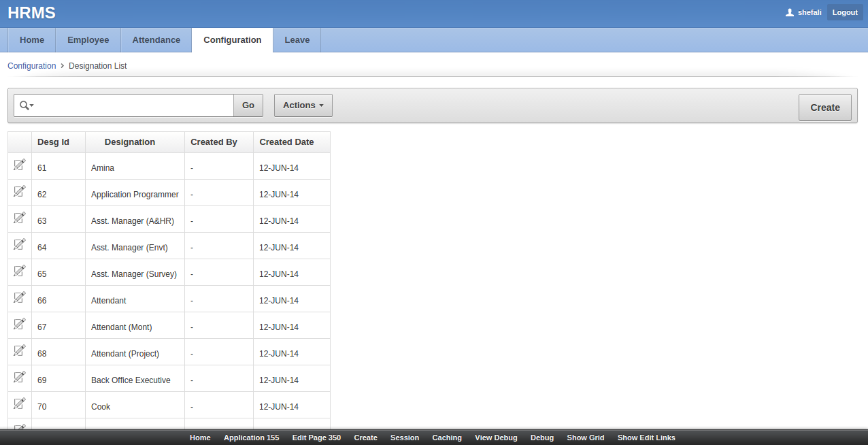Screen dimensions: 868x445
Task: Edit the Attendant designation with ID 66
Action: [20, 297]
